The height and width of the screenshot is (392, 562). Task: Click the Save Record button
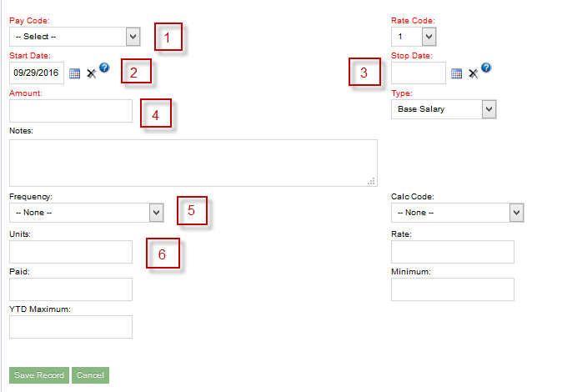tap(39, 375)
